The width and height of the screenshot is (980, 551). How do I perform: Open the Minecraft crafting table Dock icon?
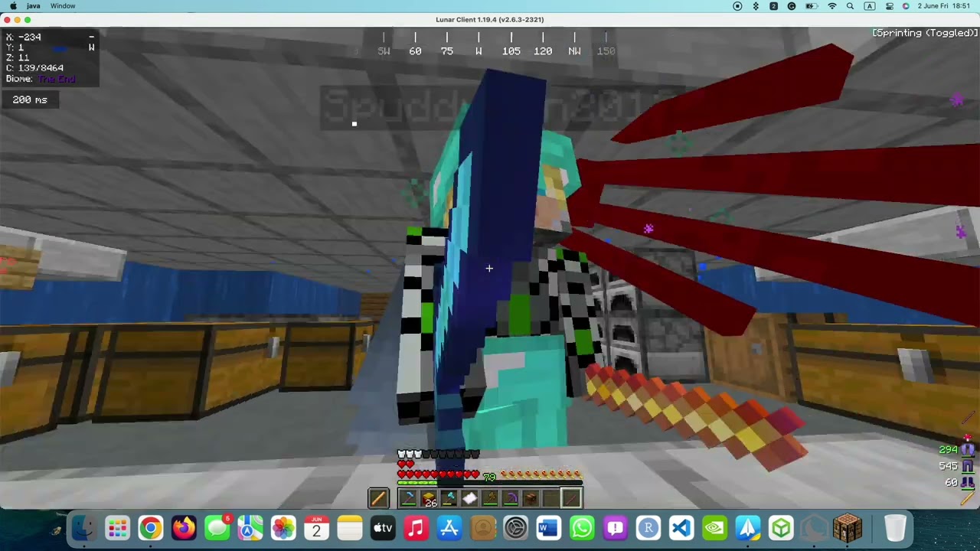coord(848,528)
